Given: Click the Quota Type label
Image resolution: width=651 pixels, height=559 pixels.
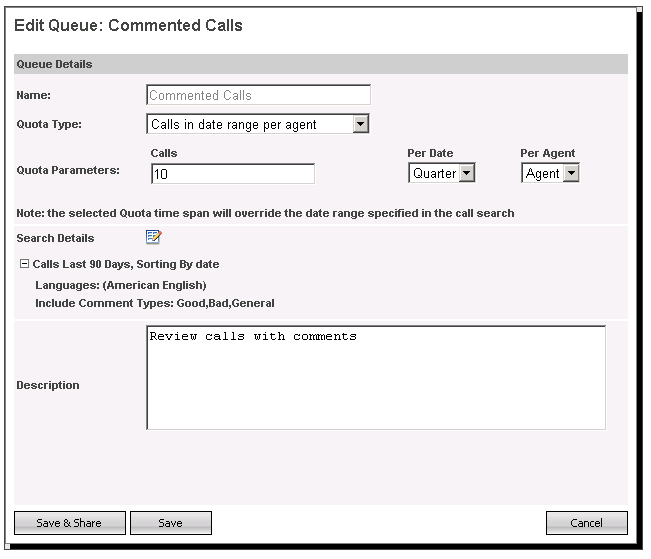Looking at the screenshot, I should [49, 125].
